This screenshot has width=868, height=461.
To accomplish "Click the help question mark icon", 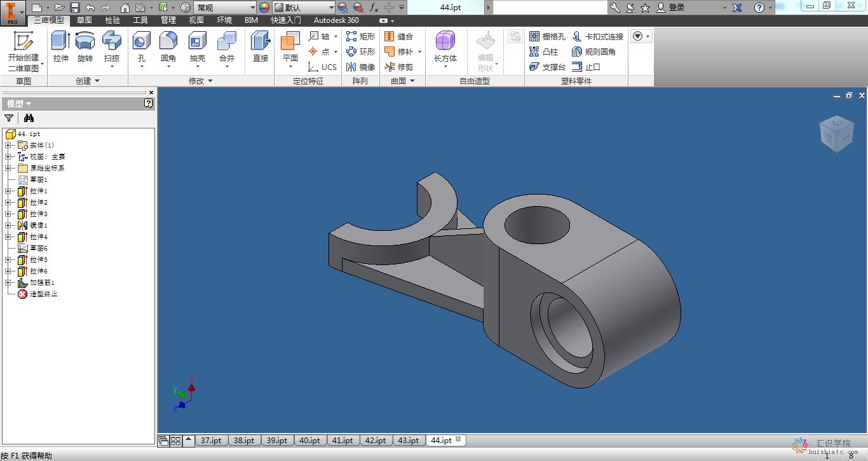I will [x=759, y=8].
